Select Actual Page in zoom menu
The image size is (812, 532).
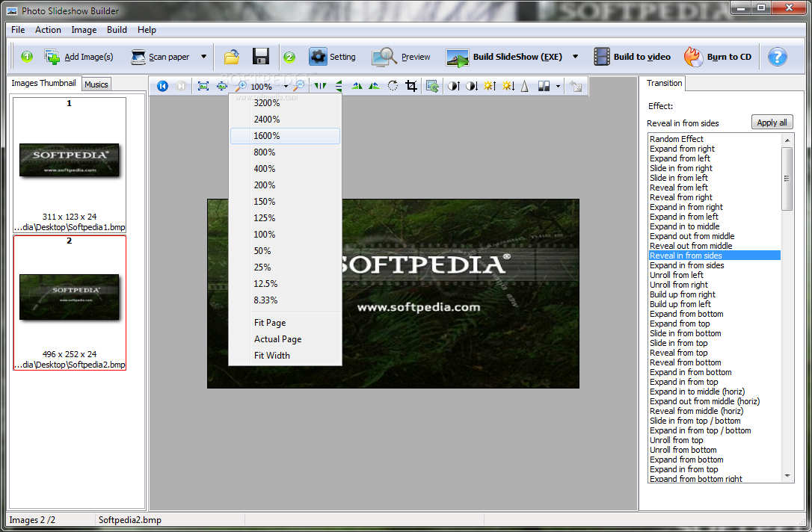tap(285, 339)
